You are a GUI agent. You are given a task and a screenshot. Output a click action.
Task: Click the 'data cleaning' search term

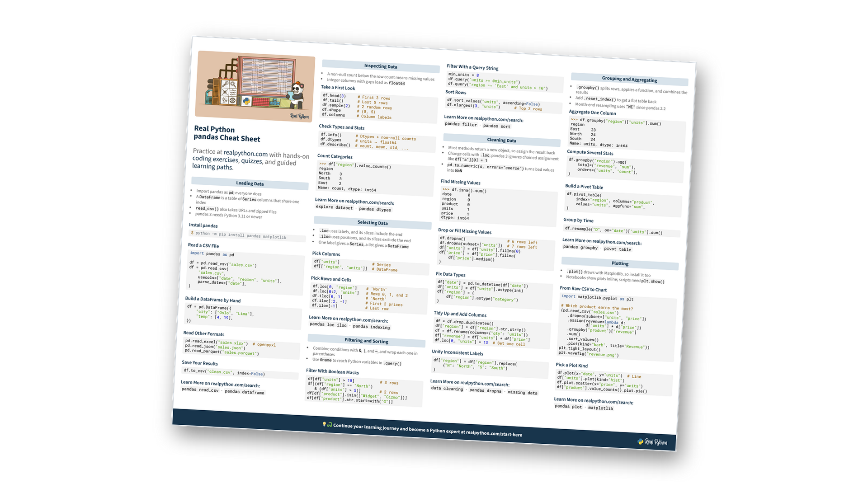pyautogui.click(x=447, y=389)
